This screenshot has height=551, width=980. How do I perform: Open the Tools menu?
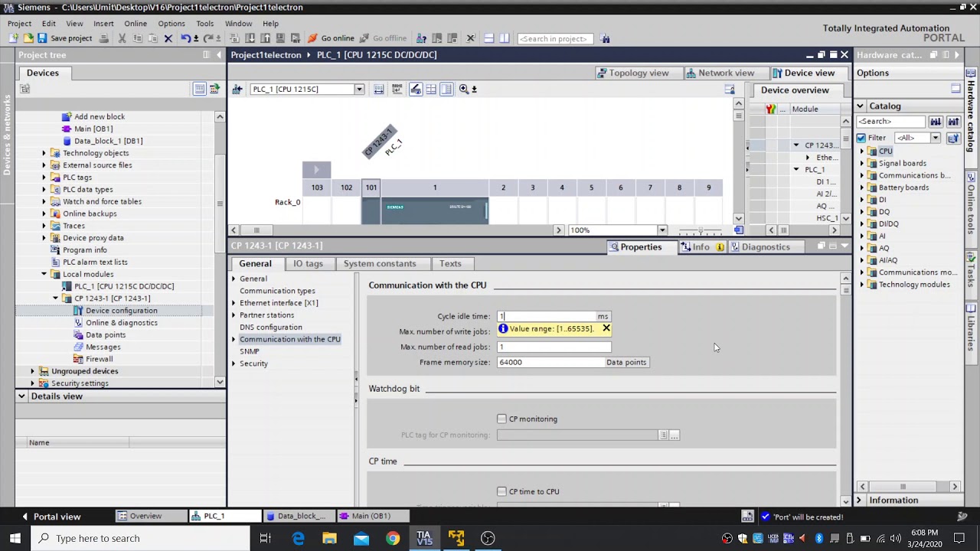pyautogui.click(x=204, y=24)
